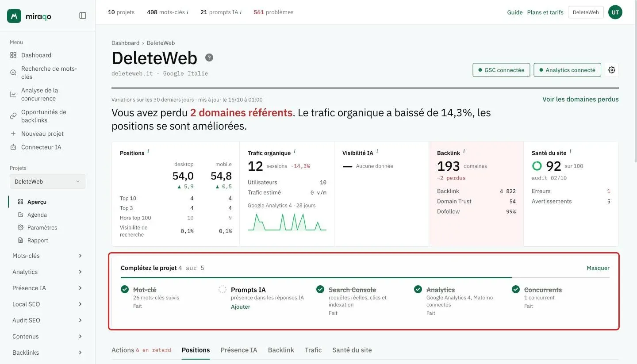Click the plus icon for Nouveau projet

(x=13, y=134)
